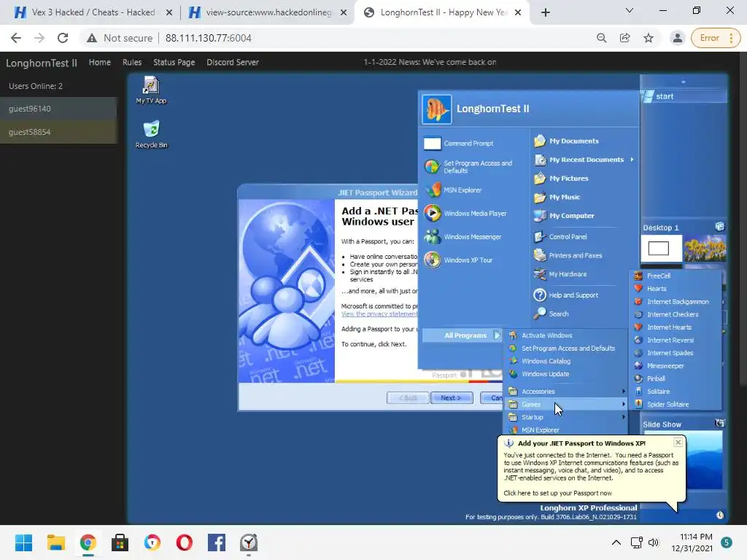Open Opera browser from the taskbar

(185, 542)
